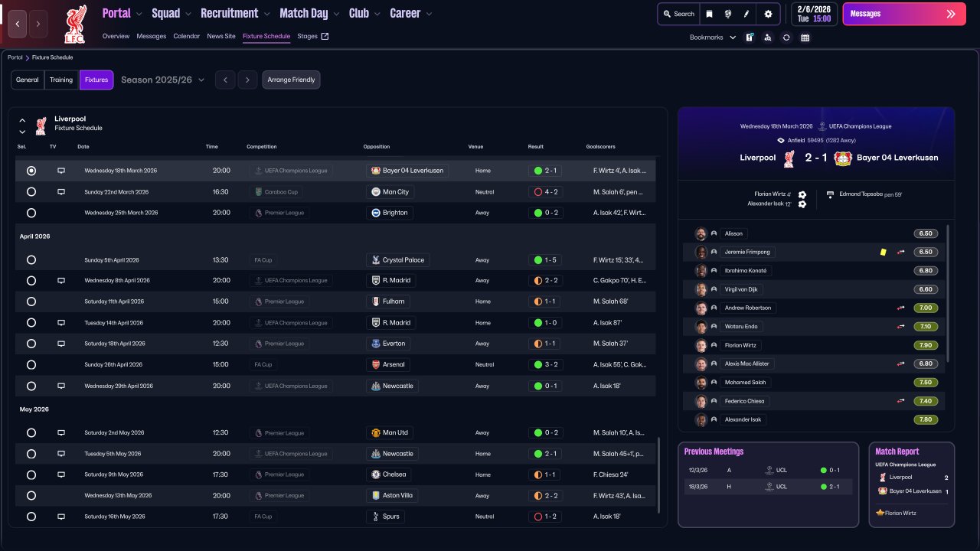This screenshot has height=551, width=980.
Task: Click the goal icon beside Florian Wirtz 4'
Action: (802, 195)
